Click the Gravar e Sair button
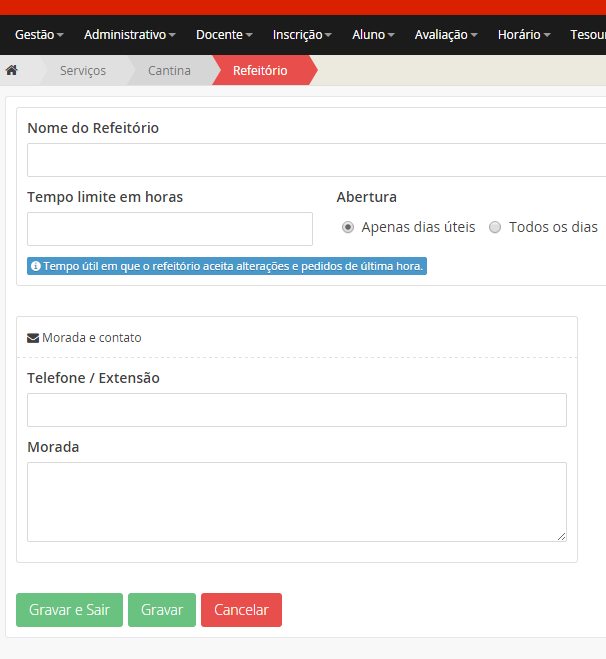 point(69,610)
